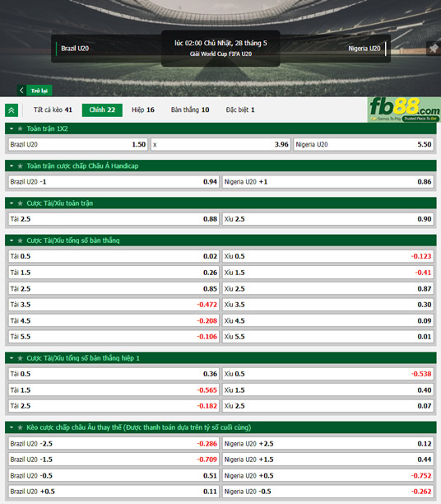Collapse the Toàn trận 1X2 section
Image resolution: width=441 pixels, height=504 pixels.
tap(12, 128)
